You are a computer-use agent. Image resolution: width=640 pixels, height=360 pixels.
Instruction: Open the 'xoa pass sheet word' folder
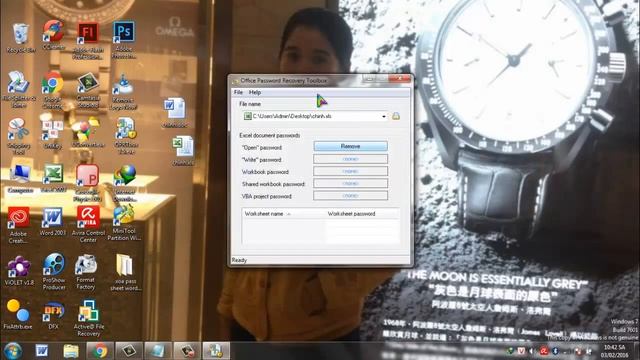click(x=125, y=273)
